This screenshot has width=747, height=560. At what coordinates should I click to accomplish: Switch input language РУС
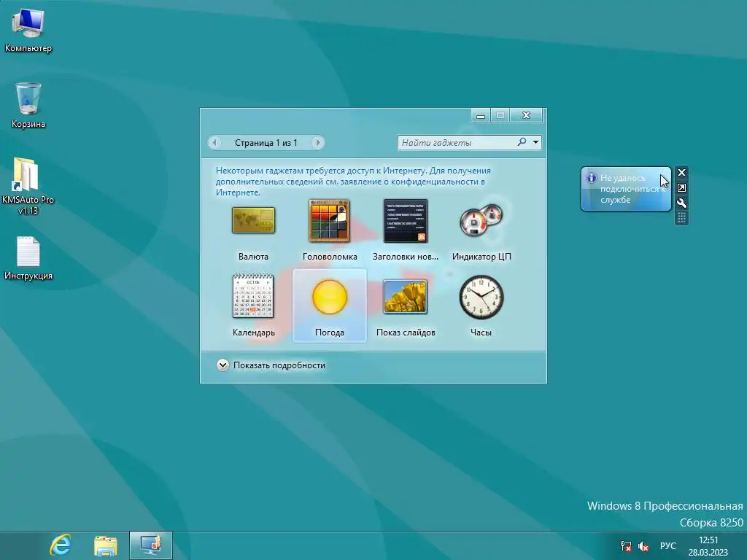coord(668,545)
